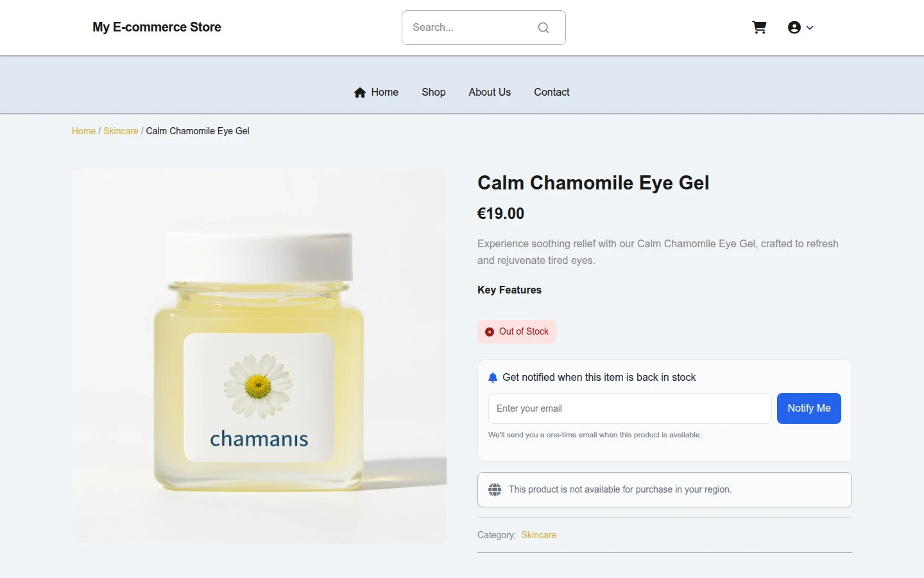Go to About Us page
This screenshot has height=578, width=924.
[490, 92]
